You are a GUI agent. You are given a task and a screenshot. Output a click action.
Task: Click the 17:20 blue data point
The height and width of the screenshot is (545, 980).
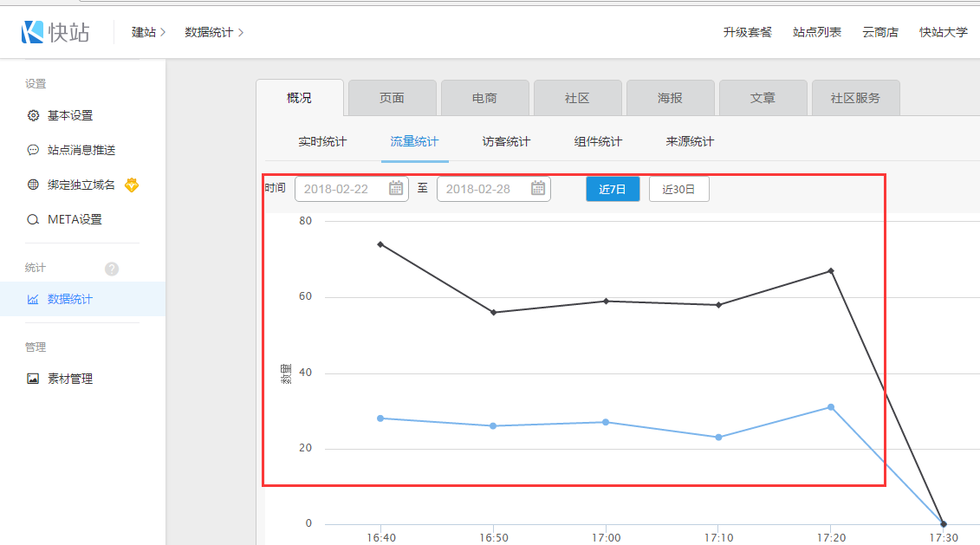tap(830, 407)
